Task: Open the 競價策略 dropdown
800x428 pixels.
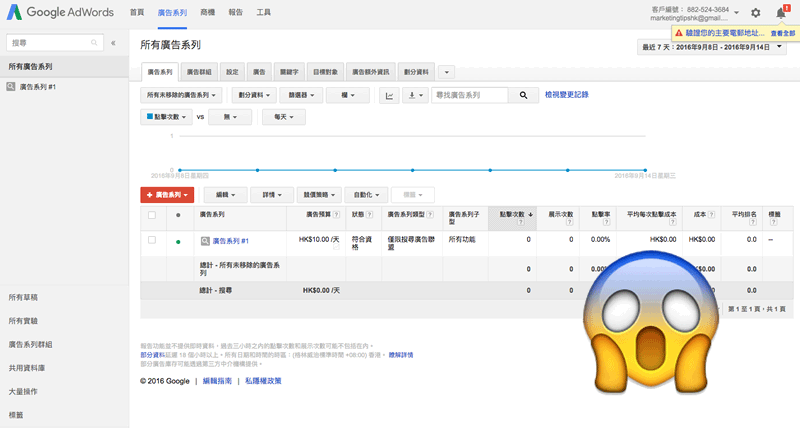Action: pos(319,195)
